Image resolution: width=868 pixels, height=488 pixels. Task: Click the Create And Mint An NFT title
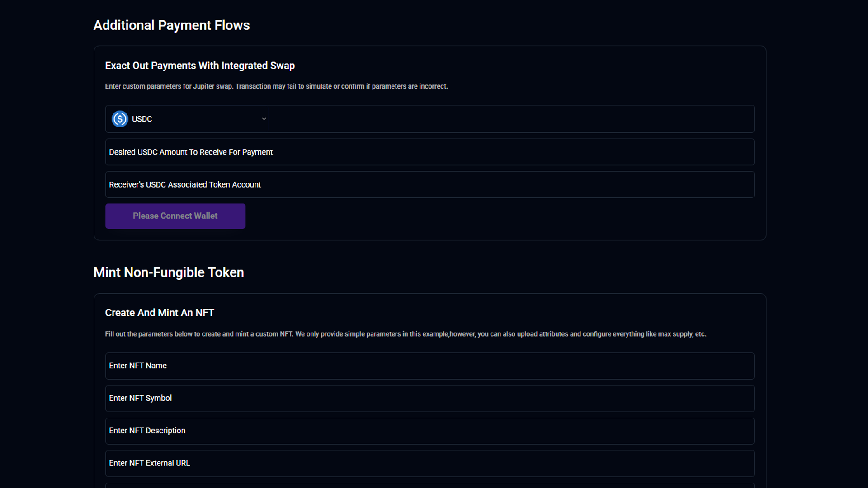coord(160,313)
